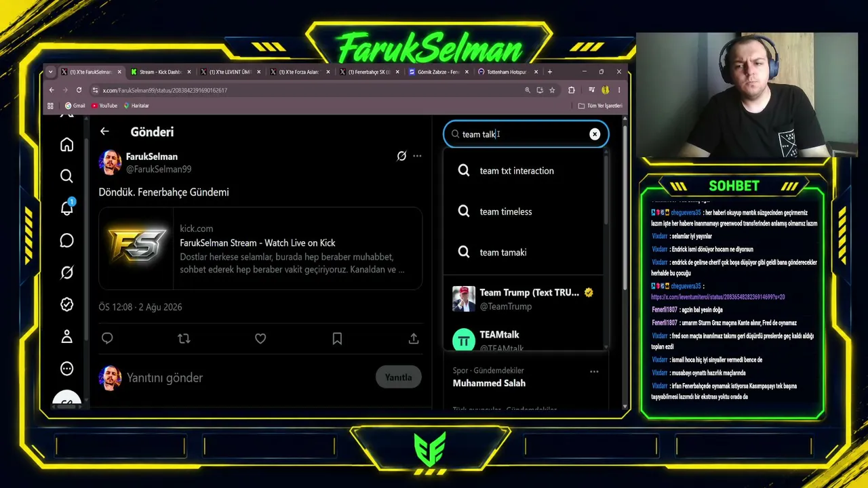Viewport: 868px width, 488px height.
Task: Open the Notifications bell icon
Action: click(66, 208)
